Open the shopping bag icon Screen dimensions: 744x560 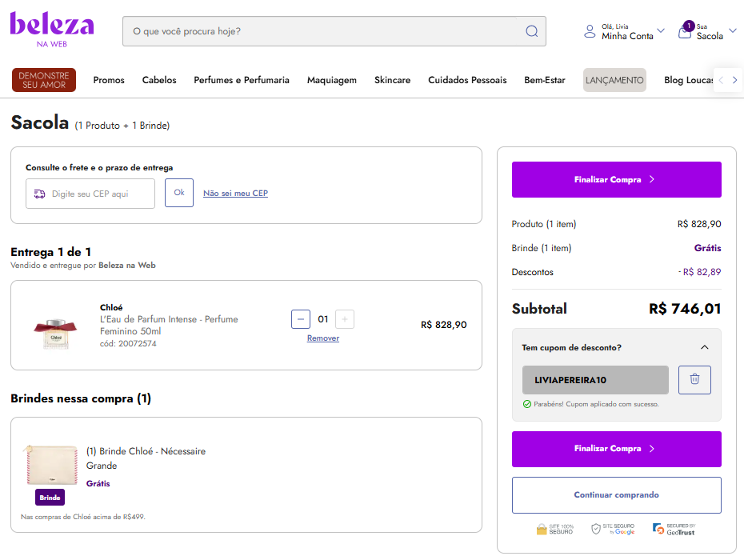[x=685, y=31]
